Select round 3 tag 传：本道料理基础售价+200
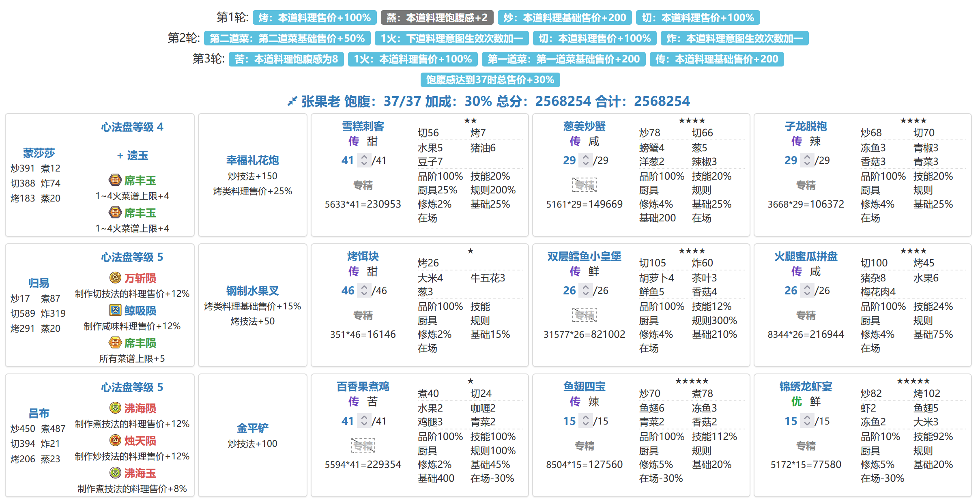This screenshot has height=502, width=980. [x=717, y=59]
